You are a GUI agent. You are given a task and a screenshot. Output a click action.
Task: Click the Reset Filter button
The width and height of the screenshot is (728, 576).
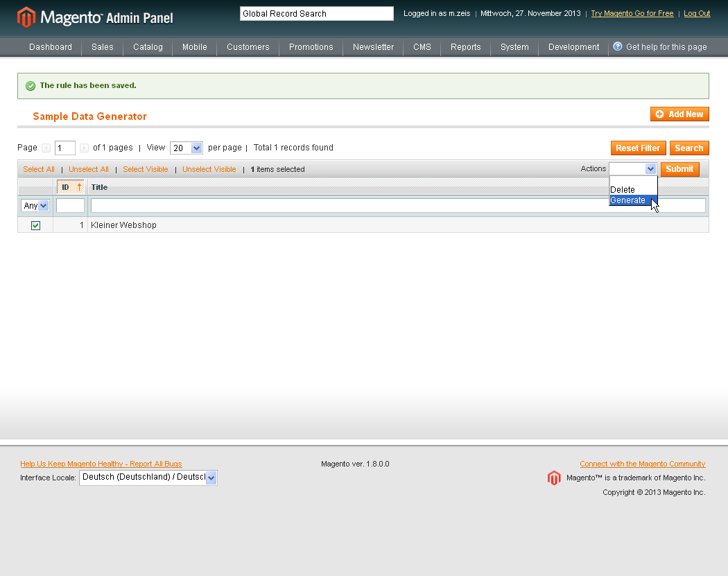pos(638,148)
